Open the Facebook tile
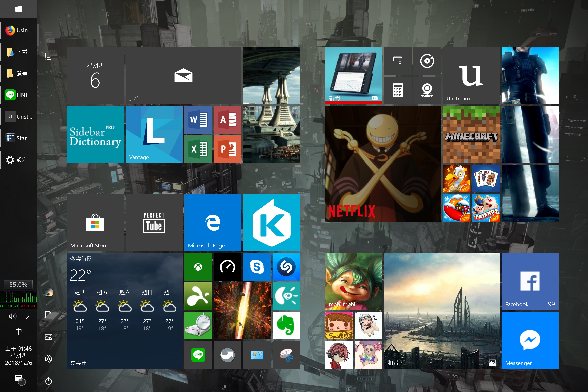 coord(530,282)
